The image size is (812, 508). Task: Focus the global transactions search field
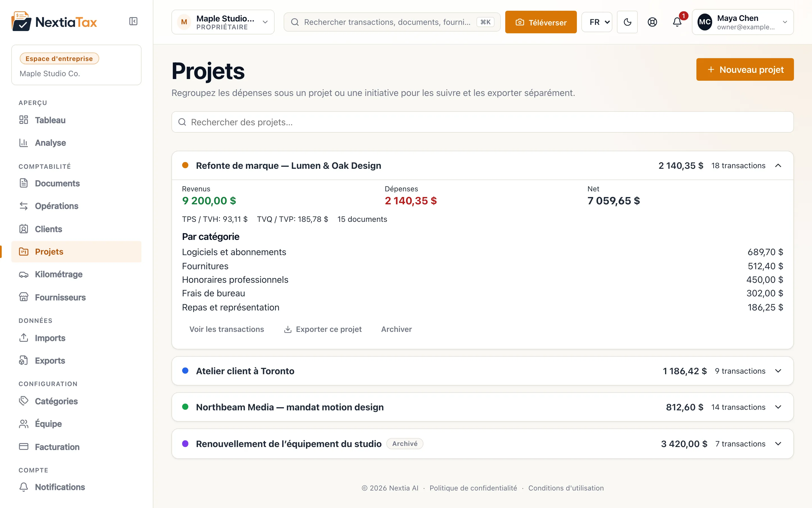point(392,22)
